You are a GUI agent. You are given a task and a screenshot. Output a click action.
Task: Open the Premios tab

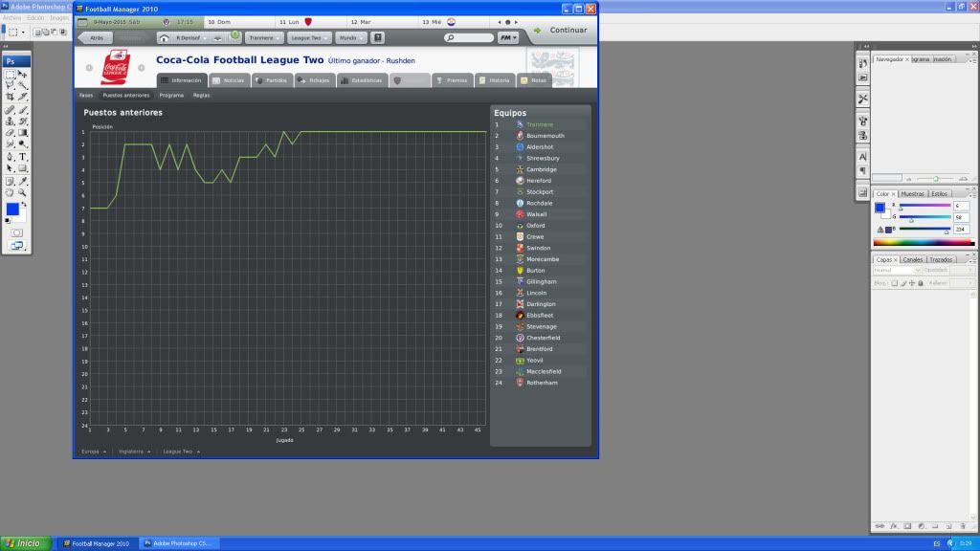tap(452, 80)
